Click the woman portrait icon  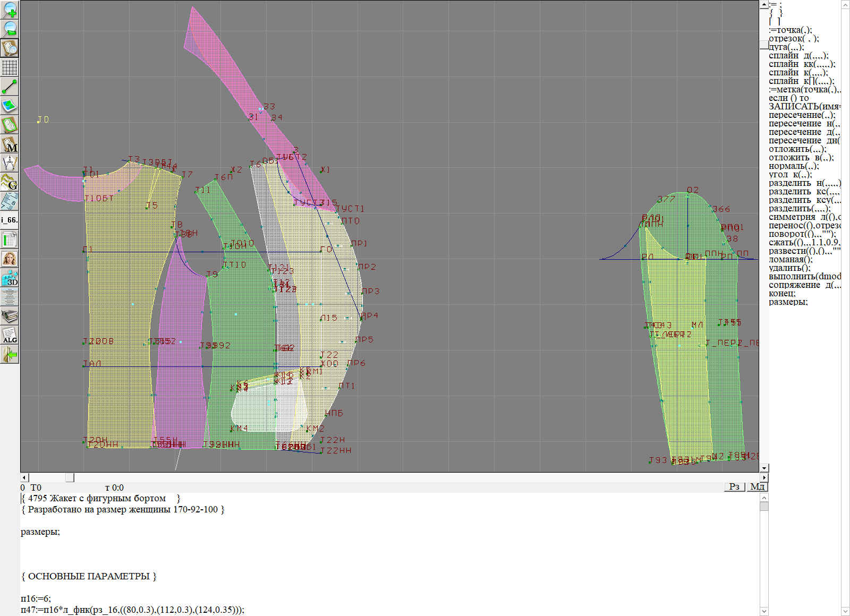(10, 259)
